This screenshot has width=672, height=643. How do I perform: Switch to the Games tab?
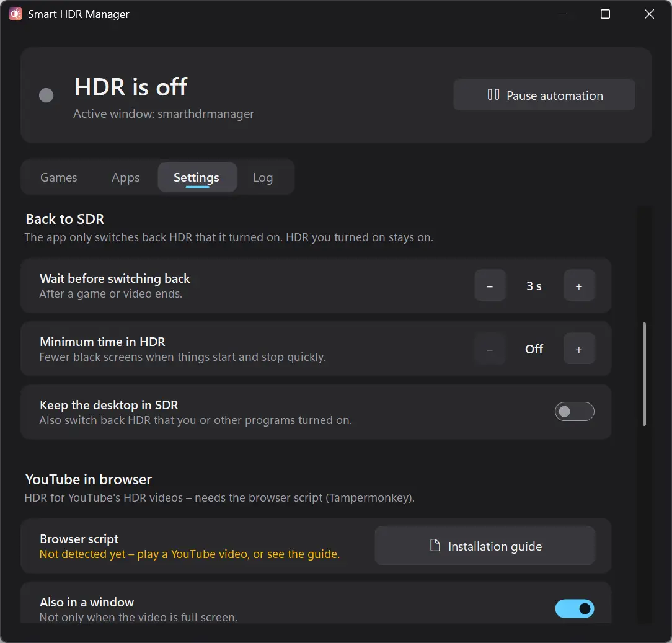59,177
